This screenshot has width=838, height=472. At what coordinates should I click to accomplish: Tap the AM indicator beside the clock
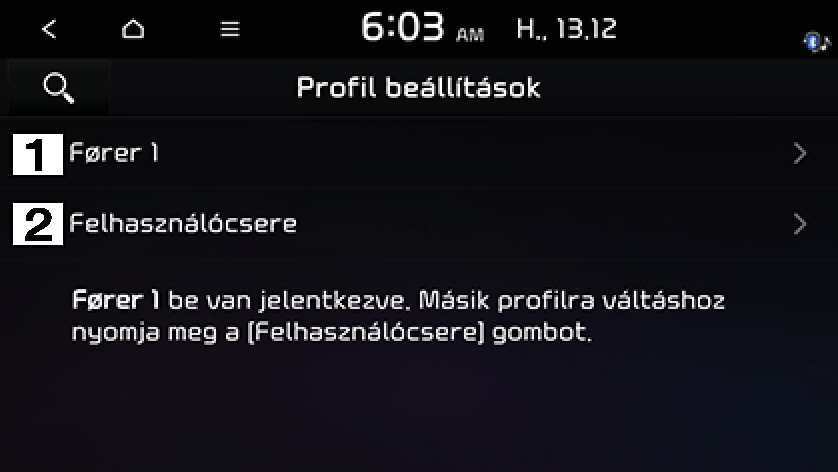click(470, 35)
